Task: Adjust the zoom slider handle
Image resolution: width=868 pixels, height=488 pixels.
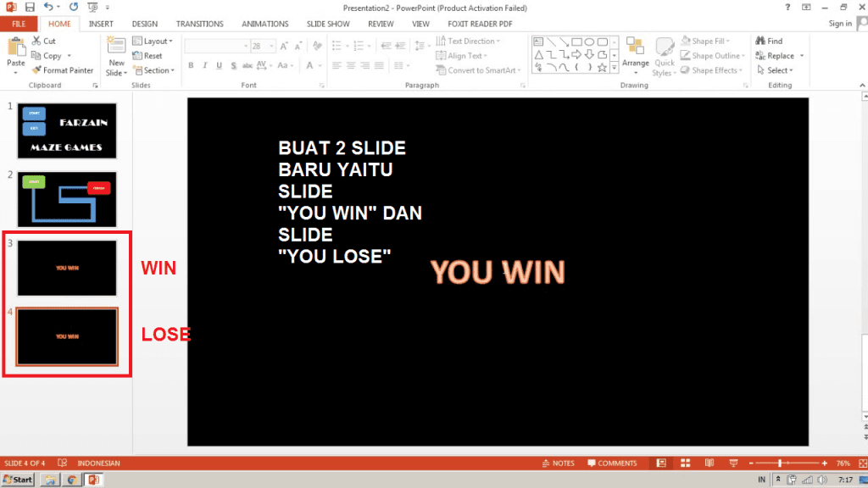Action: tap(780, 463)
